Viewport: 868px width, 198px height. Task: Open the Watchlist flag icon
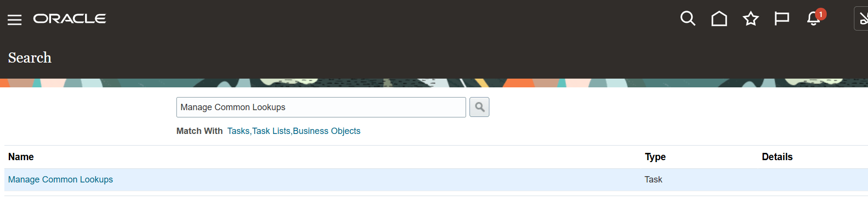pos(782,18)
